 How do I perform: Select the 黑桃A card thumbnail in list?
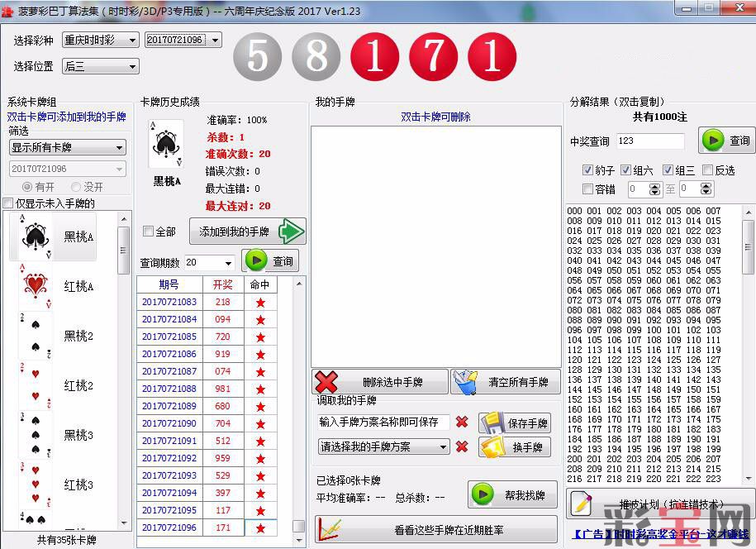point(34,237)
